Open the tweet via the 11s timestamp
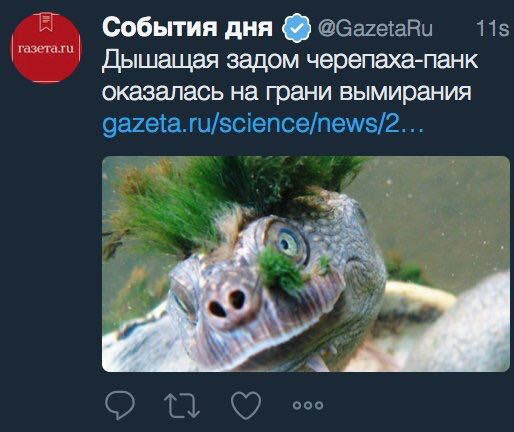The height and width of the screenshot is (432, 514). point(492,28)
